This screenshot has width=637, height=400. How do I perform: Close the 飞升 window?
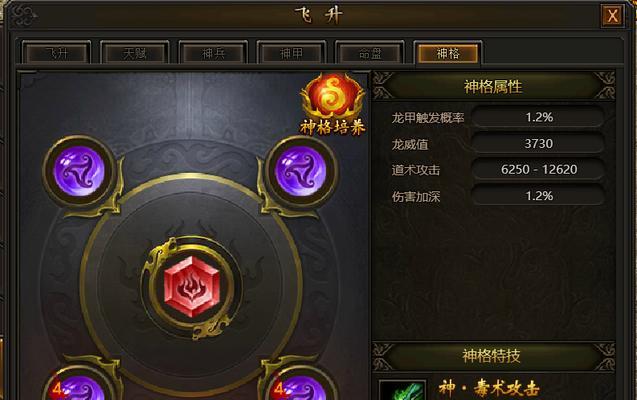point(612,16)
